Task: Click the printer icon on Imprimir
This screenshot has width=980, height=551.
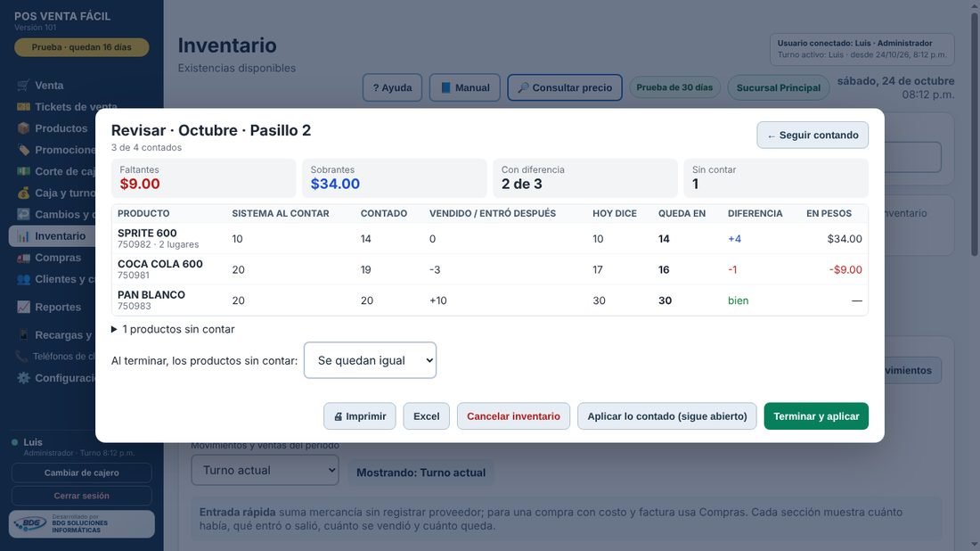Action: (x=339, y=416)
